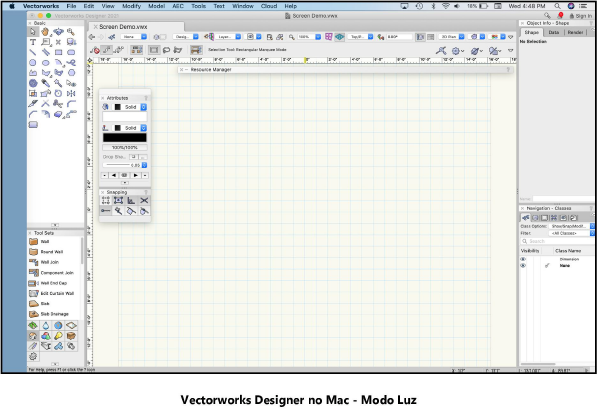Open the Cloud menu

coord(269,6)
